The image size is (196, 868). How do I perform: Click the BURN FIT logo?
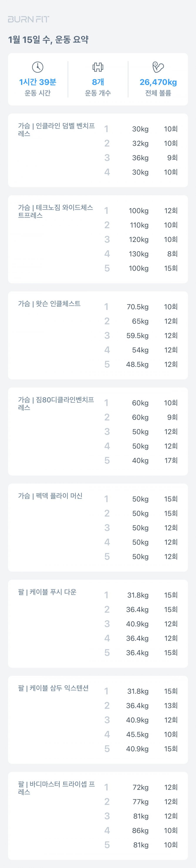click(29, 20)
